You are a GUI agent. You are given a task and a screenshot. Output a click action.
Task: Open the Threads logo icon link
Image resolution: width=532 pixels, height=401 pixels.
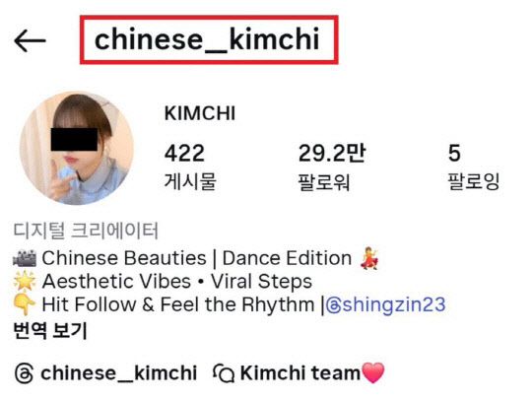(x=24, y=373)
